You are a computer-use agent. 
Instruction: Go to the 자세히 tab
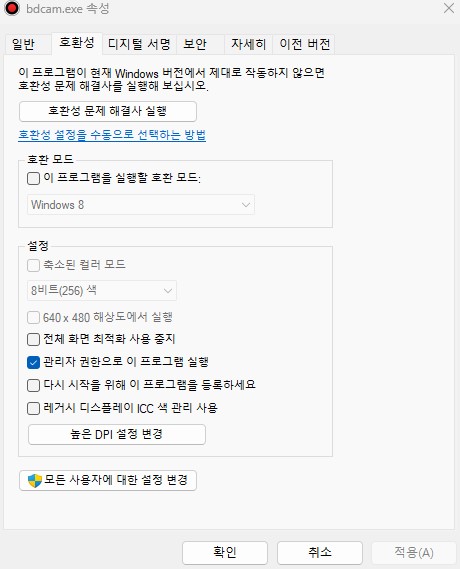[x=249, y=44]
